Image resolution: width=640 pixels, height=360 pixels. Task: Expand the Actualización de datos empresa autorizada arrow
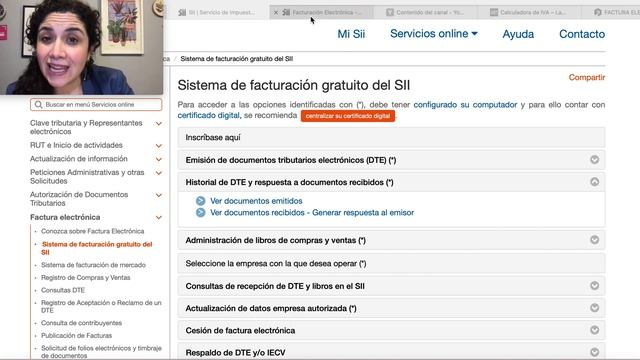pyautogui.click(x=594, y=308)
